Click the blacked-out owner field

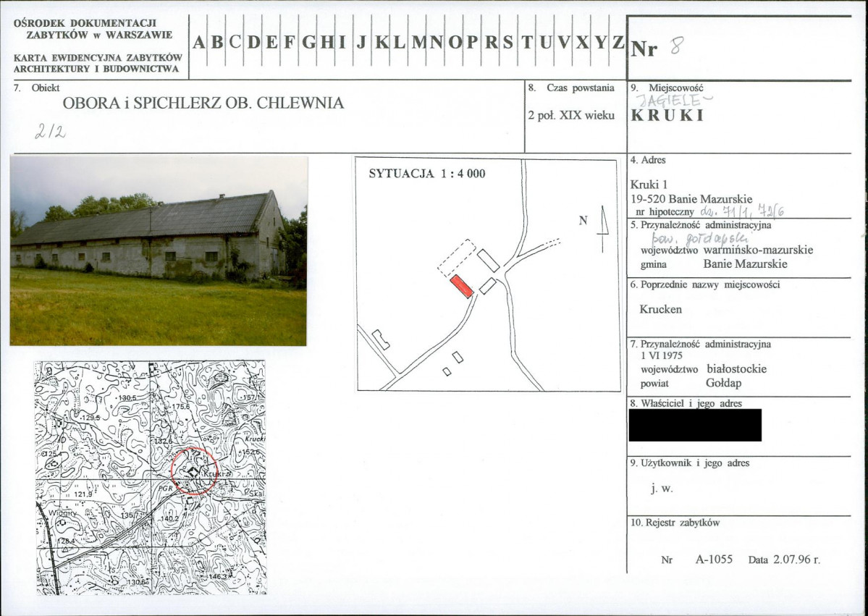[695, 425]
